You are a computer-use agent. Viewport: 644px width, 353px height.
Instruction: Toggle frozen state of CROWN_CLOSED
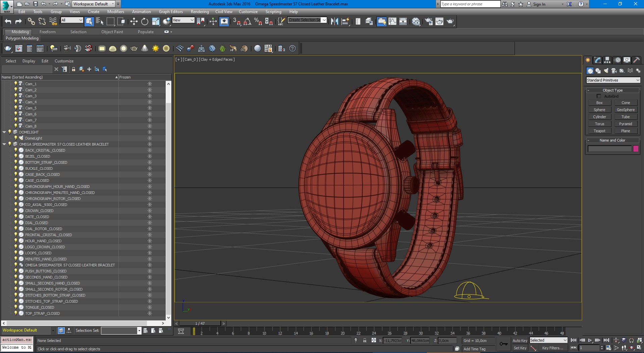pos(150,211)
